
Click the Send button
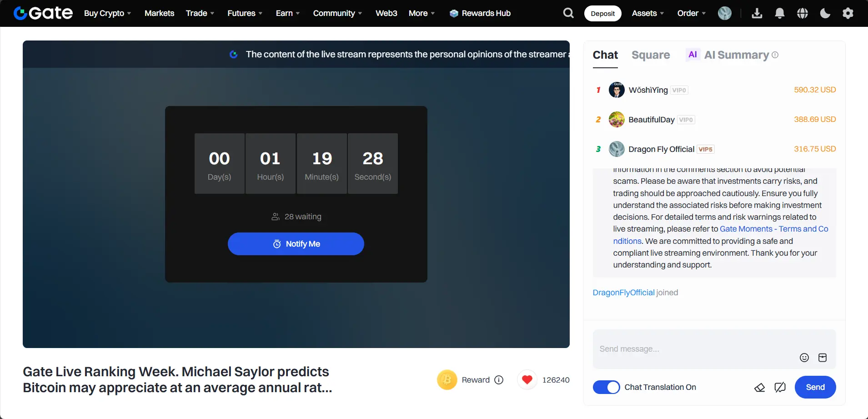(x=815, y=387)
